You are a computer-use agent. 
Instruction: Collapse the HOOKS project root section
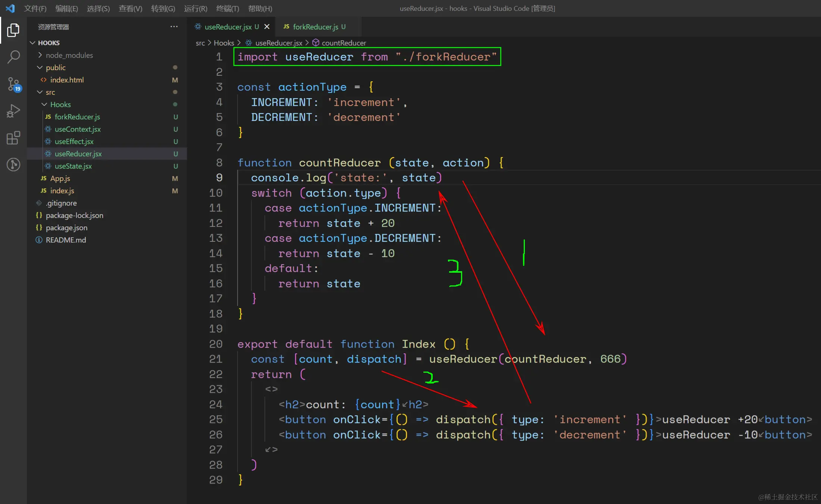48,43
